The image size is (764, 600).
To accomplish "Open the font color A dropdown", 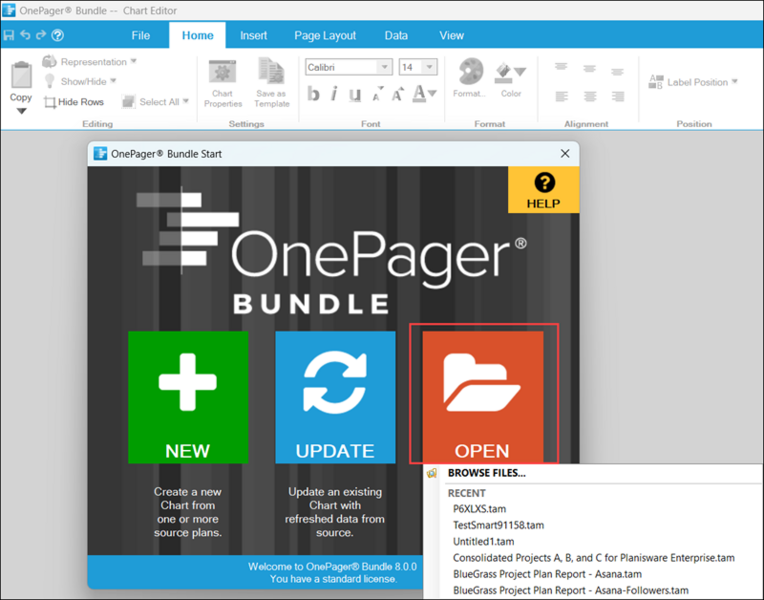I will click(x=424, y=94).
